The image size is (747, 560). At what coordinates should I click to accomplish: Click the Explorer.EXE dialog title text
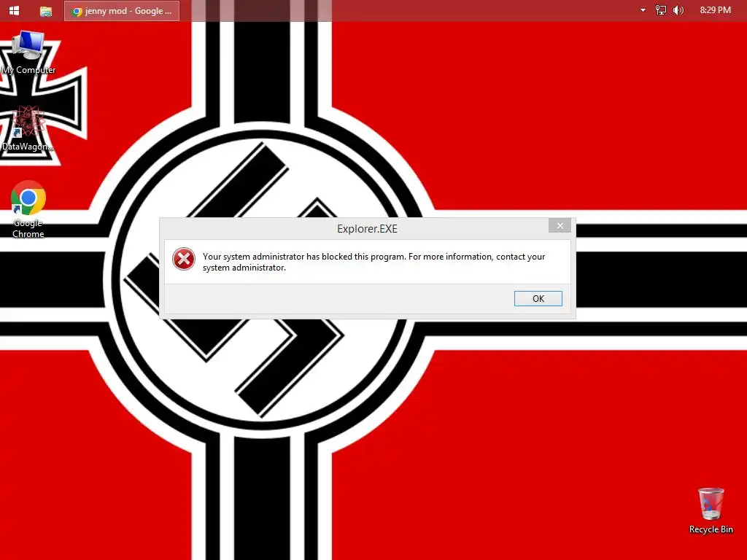tap(367, 229)
